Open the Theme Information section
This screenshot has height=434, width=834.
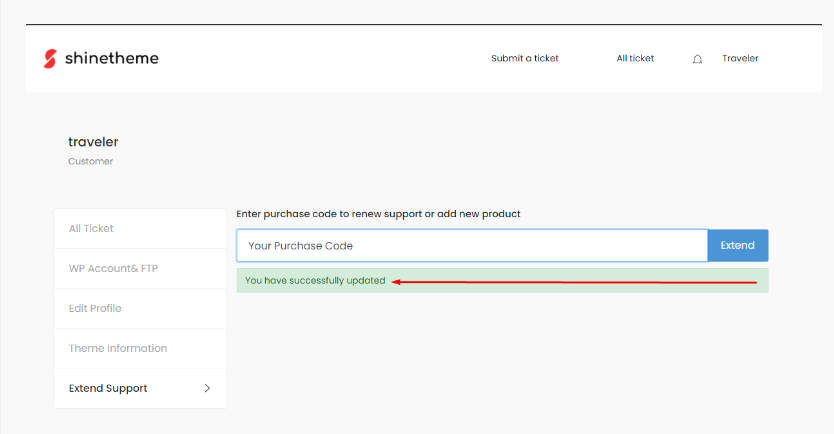click(140, 348)
